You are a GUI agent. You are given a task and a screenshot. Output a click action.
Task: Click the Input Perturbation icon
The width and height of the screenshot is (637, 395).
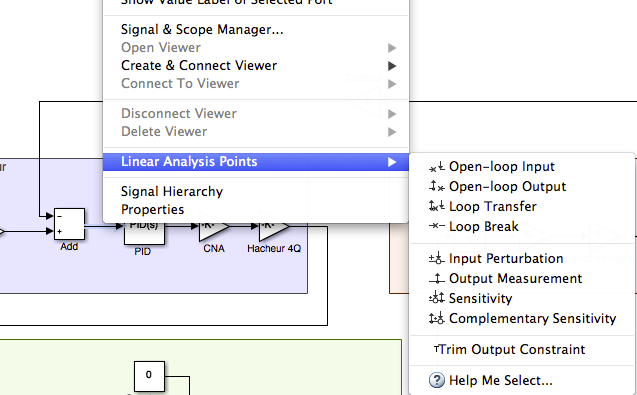tap(437, 258)
